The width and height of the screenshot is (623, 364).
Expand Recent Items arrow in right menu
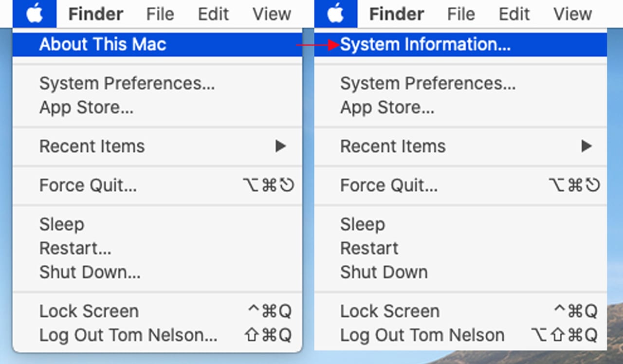point(586,146)
